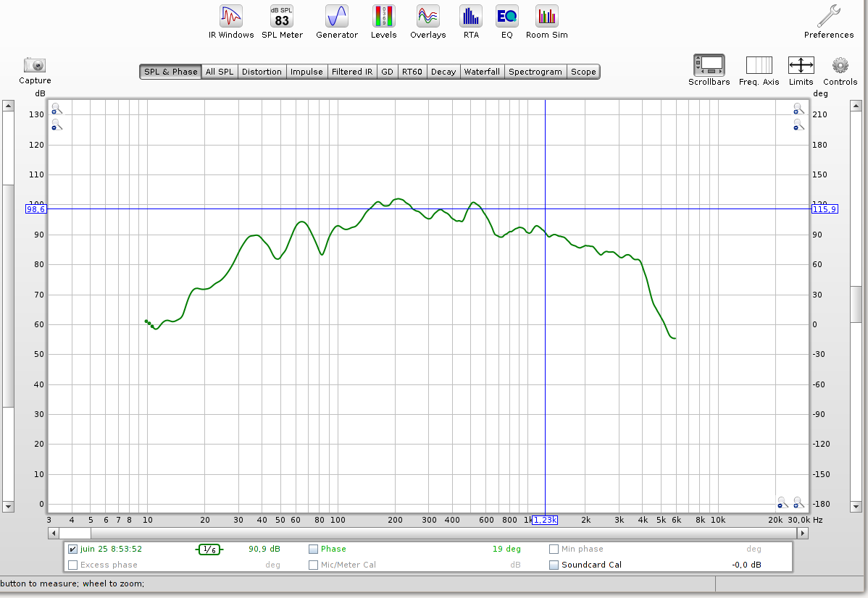Click the frequency scrollbar thumb
Image resolution: width=868 pixels, height=598 pixels.
(x=75, y=534)
